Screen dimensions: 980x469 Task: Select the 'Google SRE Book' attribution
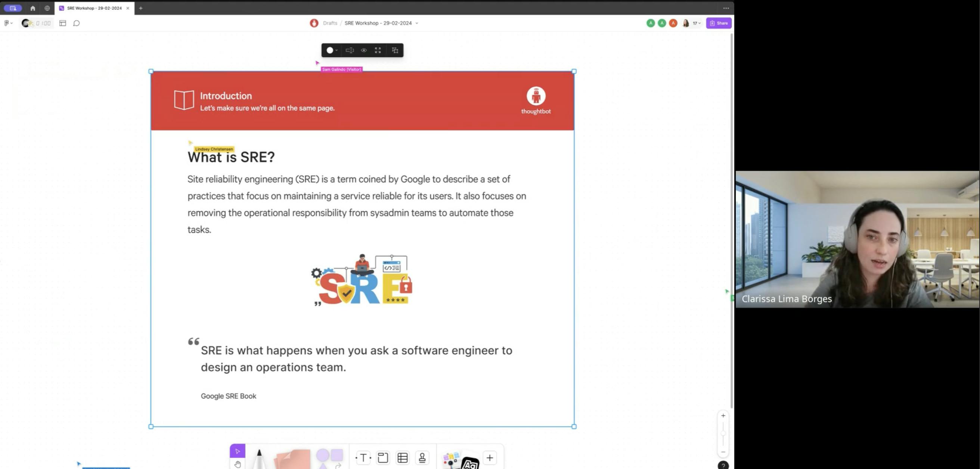pos(228,396)
